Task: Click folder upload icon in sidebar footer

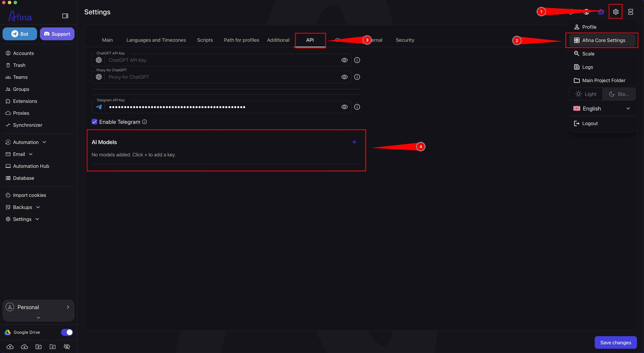Action: tap(39, 346)
